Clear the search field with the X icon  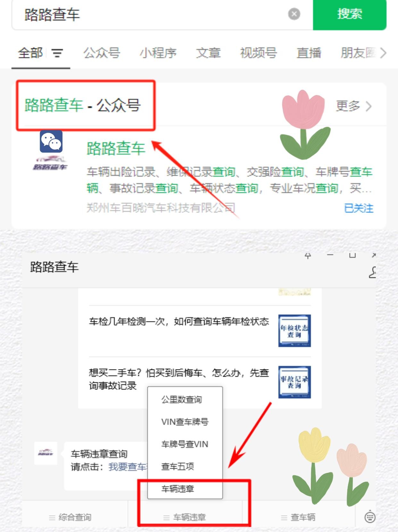(294, 14)
